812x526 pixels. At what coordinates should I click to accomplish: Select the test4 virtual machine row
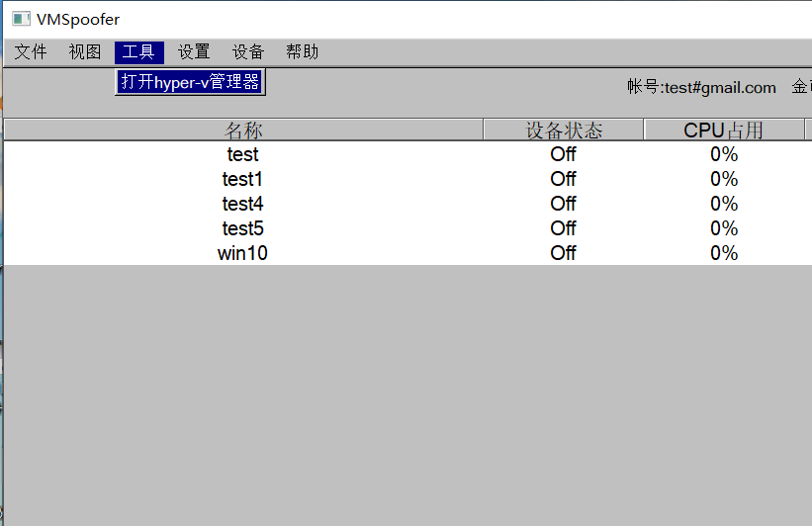[x=242, y=204]
